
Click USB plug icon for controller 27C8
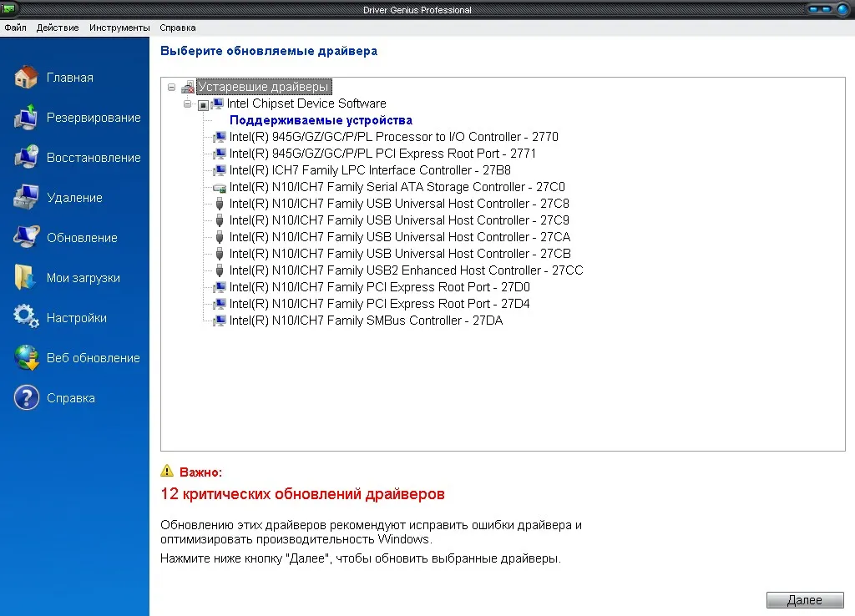point(220,204)
